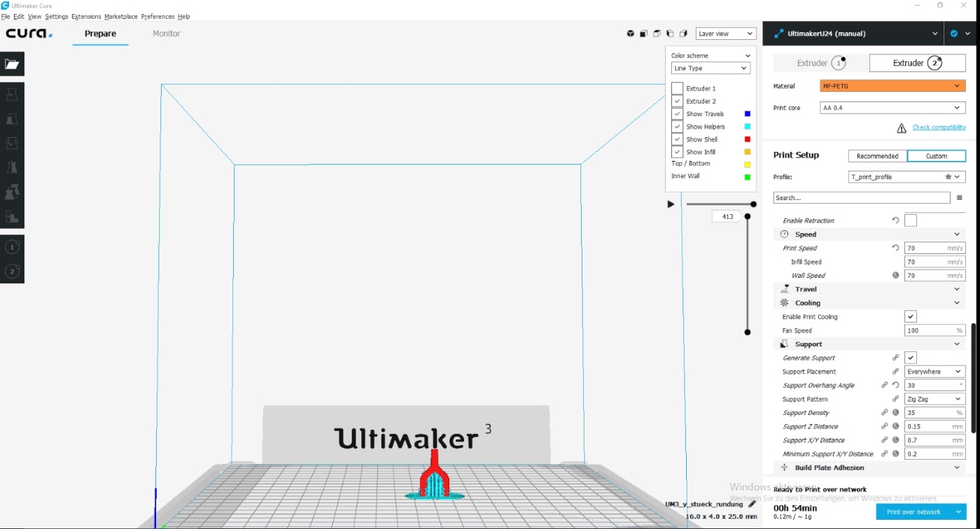980x529 pixels.
Task: Switch to the Monitor tab
Action: click(x=167, y=34)
